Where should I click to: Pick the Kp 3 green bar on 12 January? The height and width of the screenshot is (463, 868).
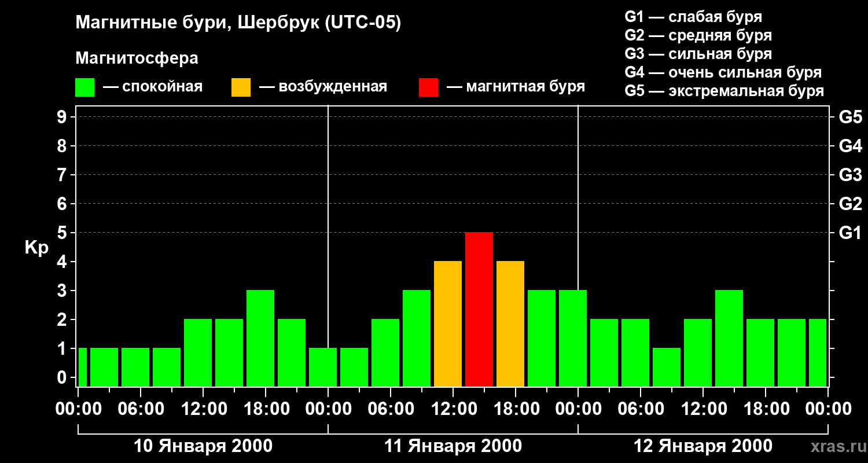[x=729, y=339]
